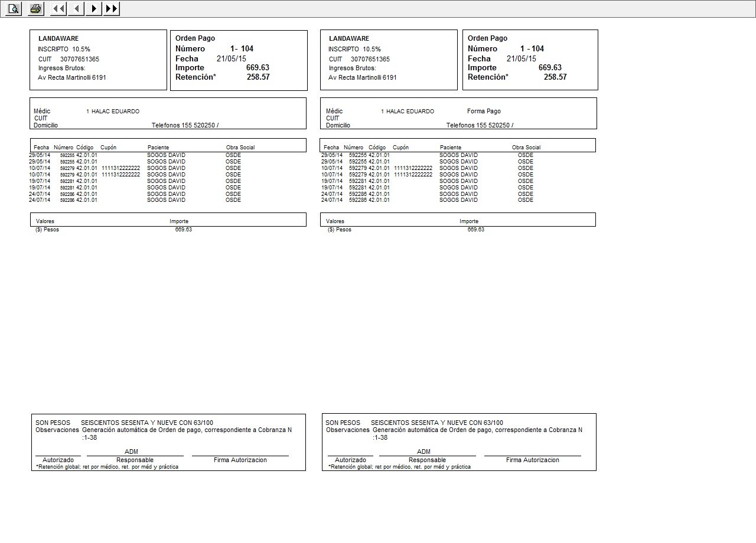Go to the previous report page
This screenshot has height=543, width=756.
76,8
